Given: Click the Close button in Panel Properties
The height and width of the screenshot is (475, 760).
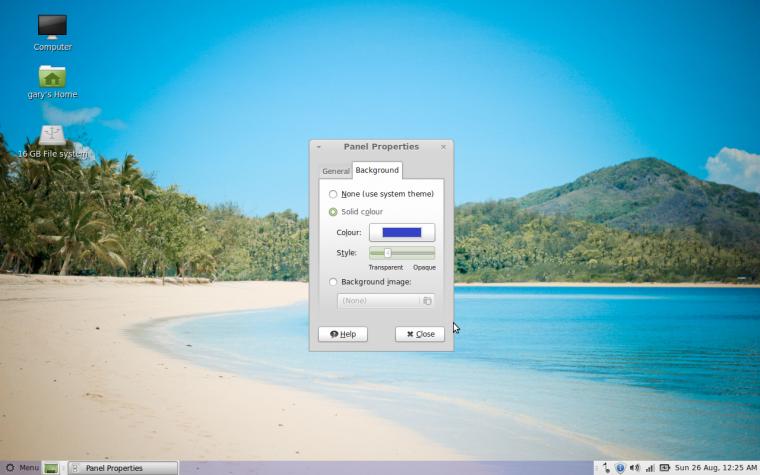Looking at the screenshot, I should [x=420, y=334].
